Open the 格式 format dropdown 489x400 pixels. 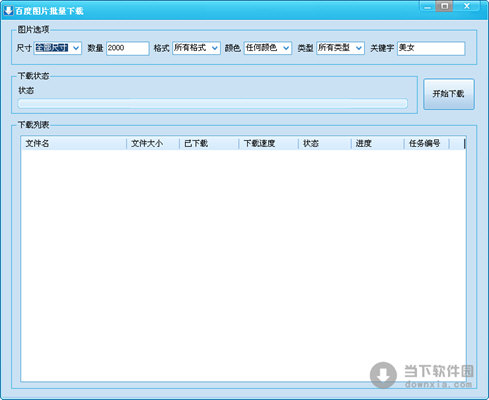[x=196, y=48]
